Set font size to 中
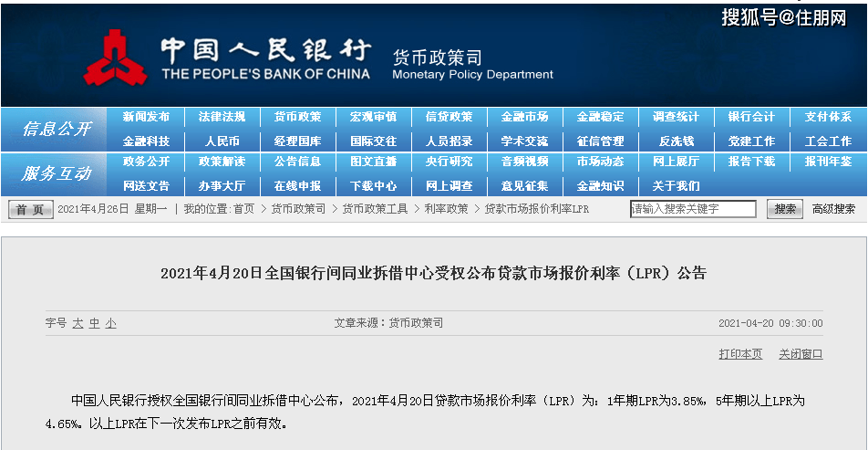This screenshot has height=450, width=868. 95,324
